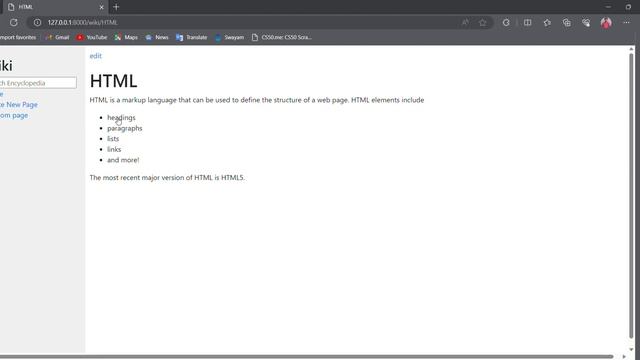Click the sentence about HTML5 version
This screenshot has width=640, height=360.
point(167,178)
